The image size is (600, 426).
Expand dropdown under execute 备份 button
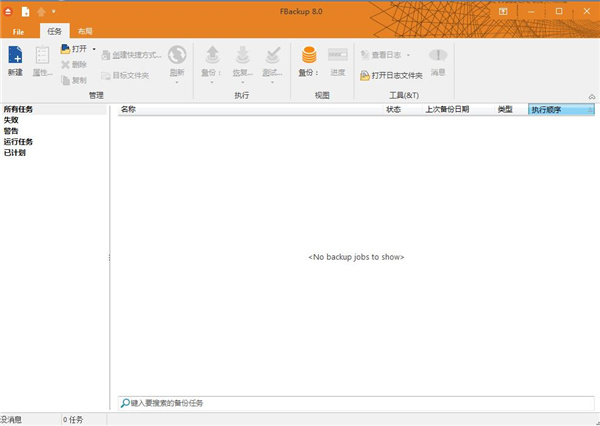(x=212, y=82)
